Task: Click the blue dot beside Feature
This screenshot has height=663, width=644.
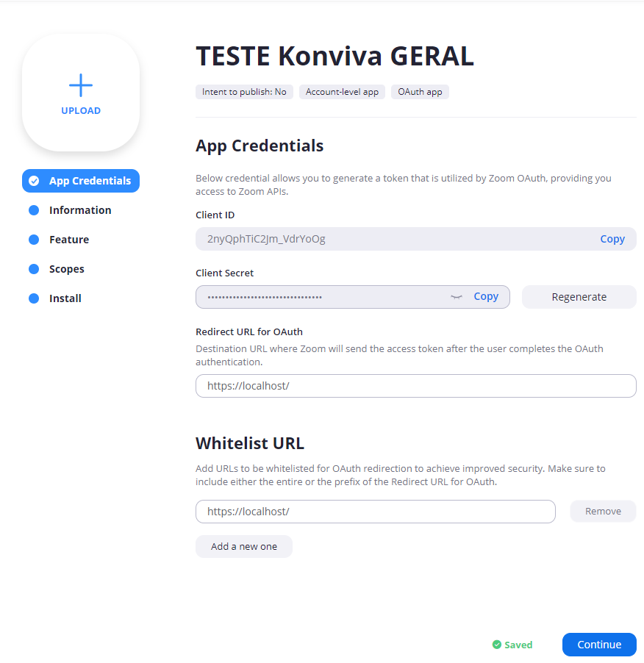Action: coord(34,240)
